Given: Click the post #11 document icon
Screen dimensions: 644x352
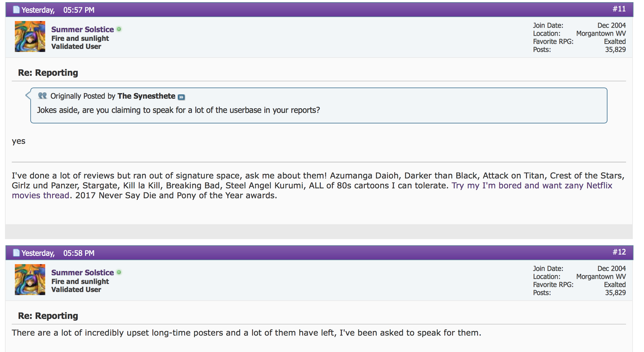Looking at the screenshot, I should 16,10.
